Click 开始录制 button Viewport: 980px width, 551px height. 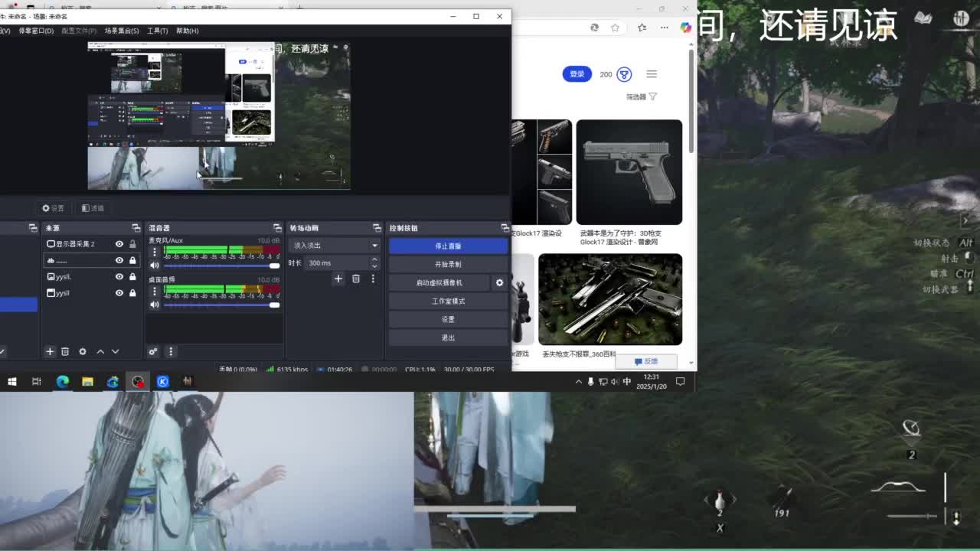[448, 264]
